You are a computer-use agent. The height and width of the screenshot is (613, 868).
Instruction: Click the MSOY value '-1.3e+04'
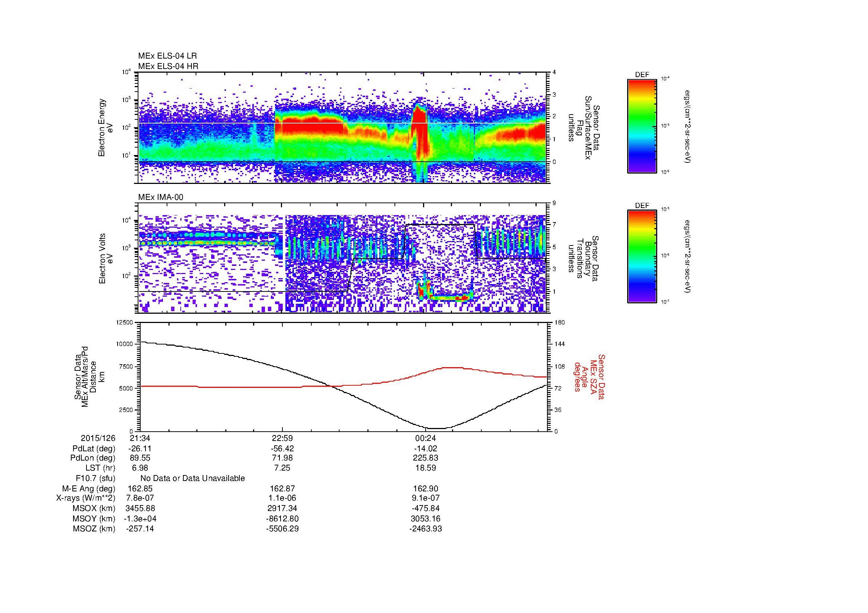coord(140,518)
